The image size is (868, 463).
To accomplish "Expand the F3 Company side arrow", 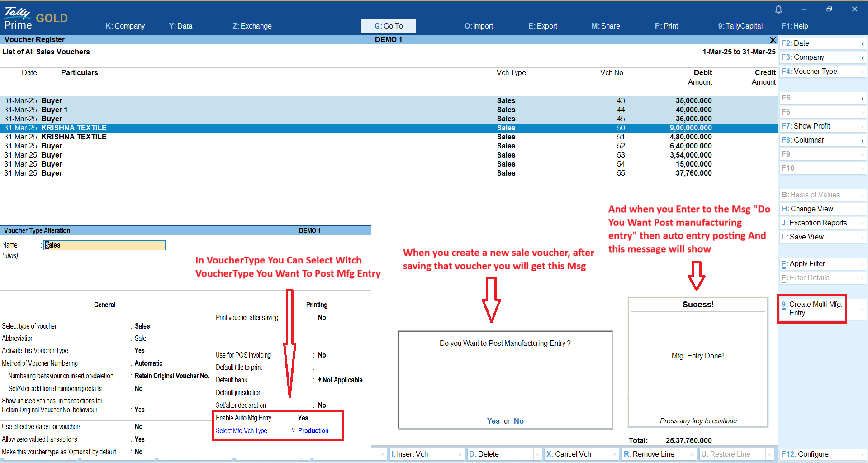I will 863,57.
